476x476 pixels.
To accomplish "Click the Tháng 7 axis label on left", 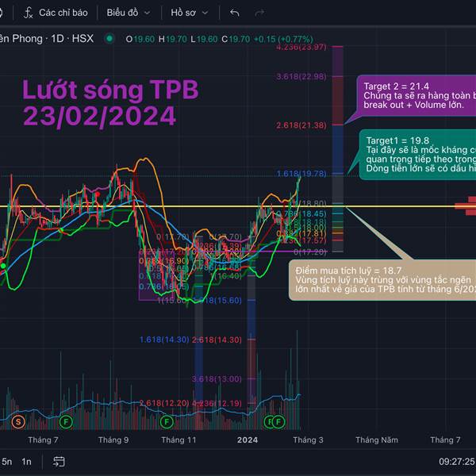I will click(43, 440).
